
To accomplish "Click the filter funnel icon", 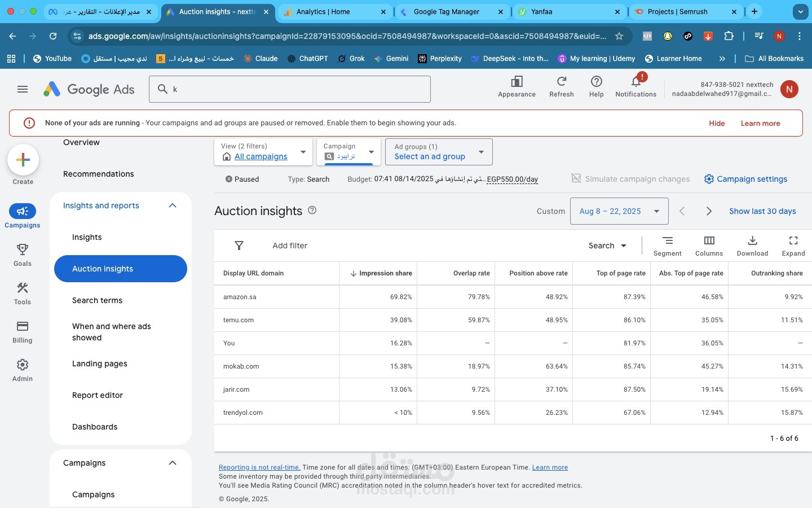I will [239, 246].
